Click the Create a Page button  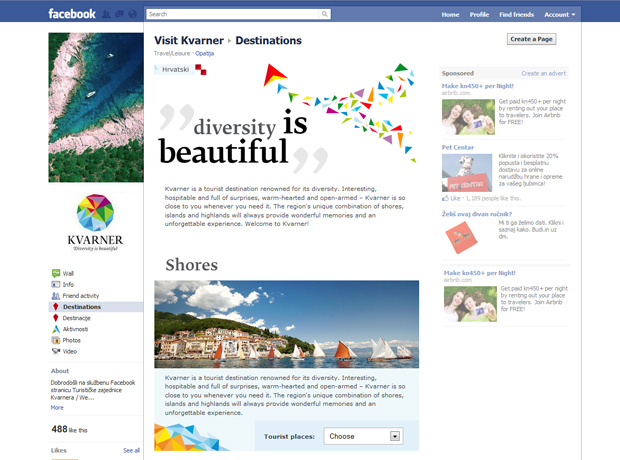click(532, 39)
